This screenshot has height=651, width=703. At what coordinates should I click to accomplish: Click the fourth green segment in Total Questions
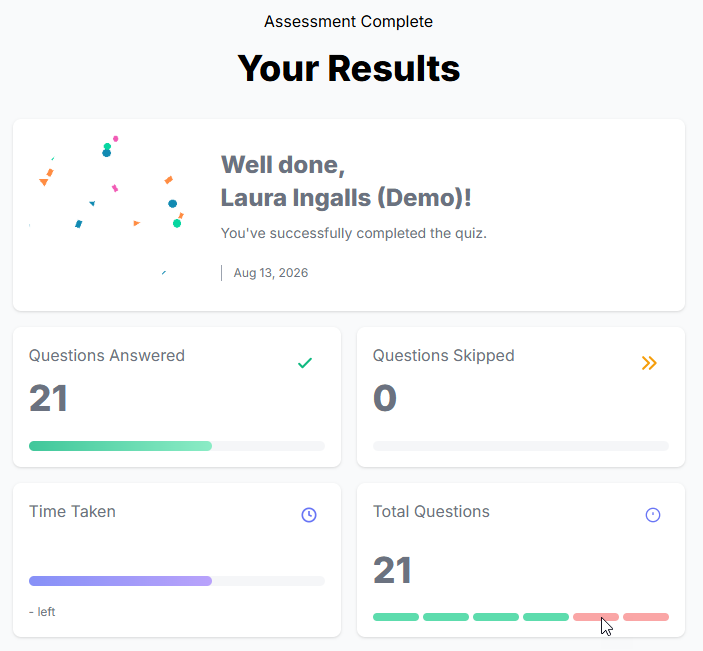[x=546, y=617]
